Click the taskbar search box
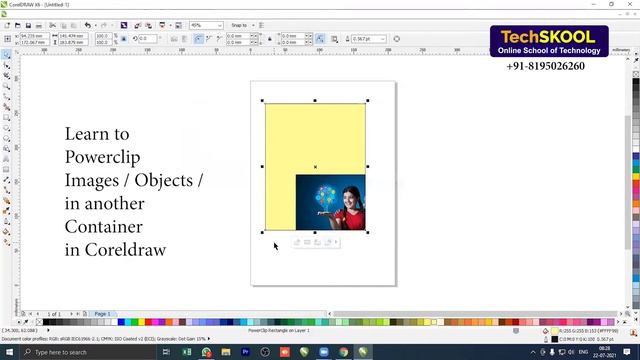This screenshot has width=640, height=360. [87, 352]
